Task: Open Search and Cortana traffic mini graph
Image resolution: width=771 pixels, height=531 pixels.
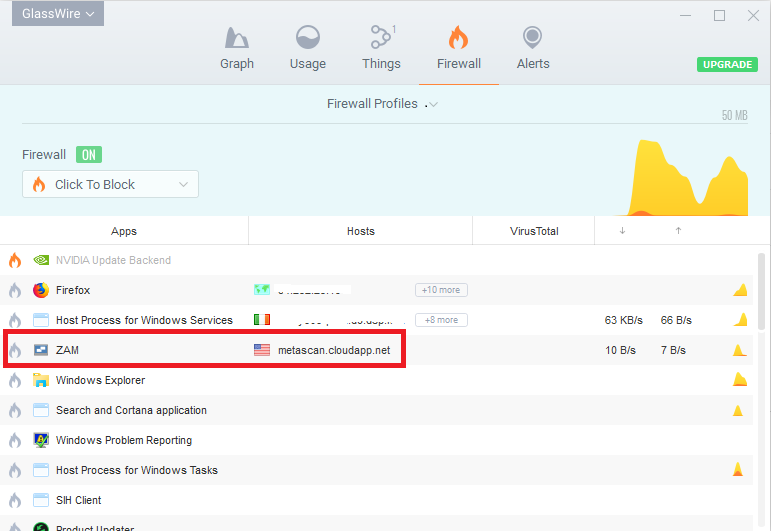Action: (738, 410)
